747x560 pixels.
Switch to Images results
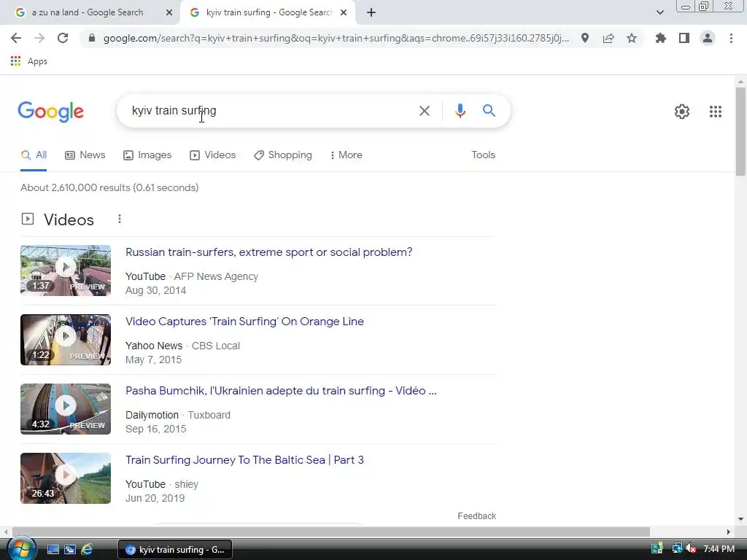pyautogui.click(x=147, y=155)
